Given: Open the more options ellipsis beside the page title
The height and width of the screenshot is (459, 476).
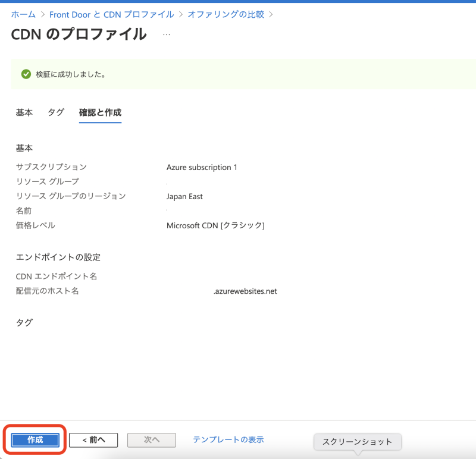Looking at the screenshot, I should [x=167, y=34].
